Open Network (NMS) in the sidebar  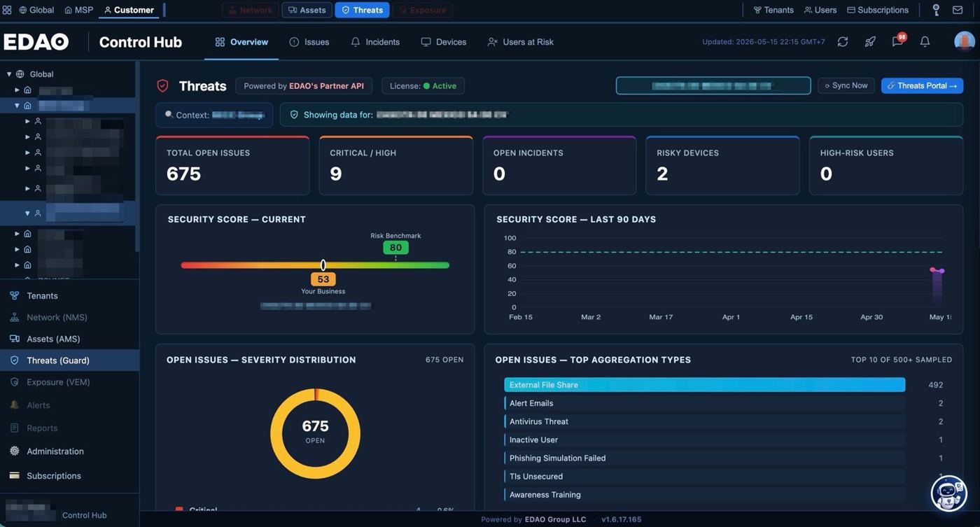[x=69, y=317]
